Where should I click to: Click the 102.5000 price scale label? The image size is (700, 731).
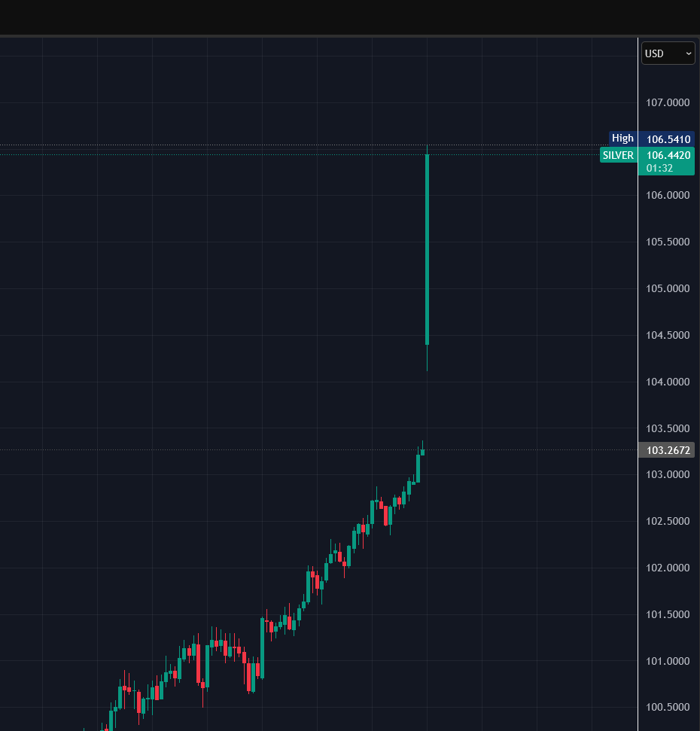click(668, 521)
